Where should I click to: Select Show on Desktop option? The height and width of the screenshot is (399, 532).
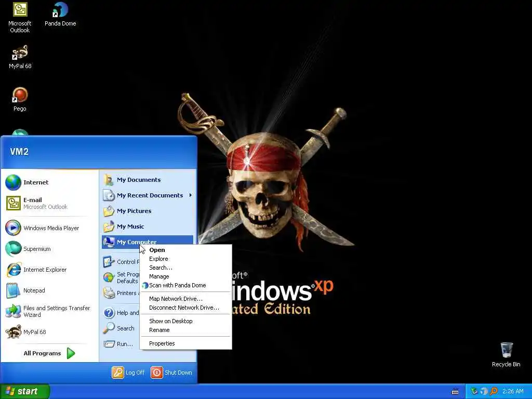185,321
